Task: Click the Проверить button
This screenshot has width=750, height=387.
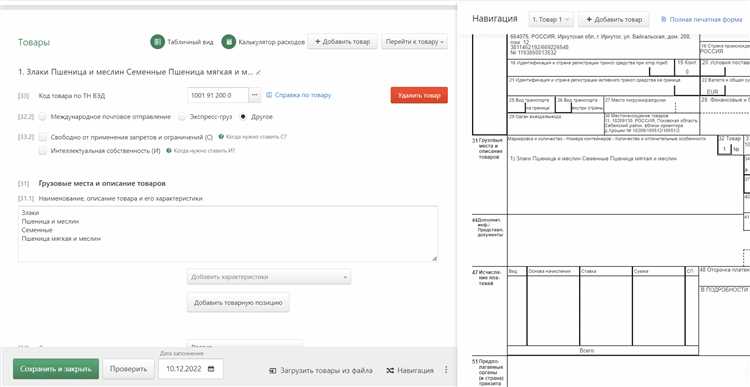Action: click(129, 369)
